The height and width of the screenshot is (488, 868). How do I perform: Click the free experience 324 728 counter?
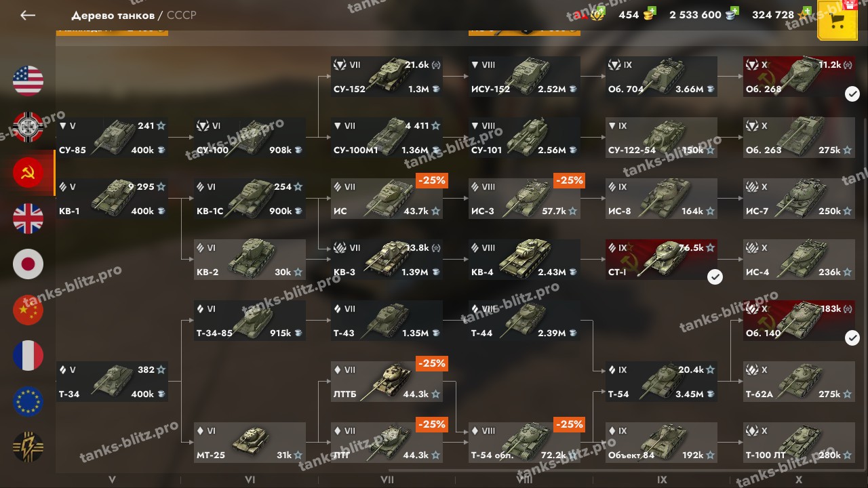[773, 14]
